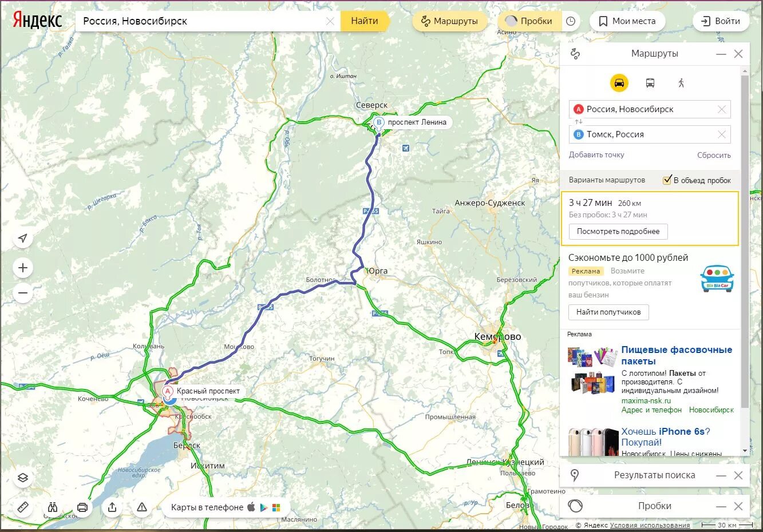Click the share map icon

[x=112, y=507]
